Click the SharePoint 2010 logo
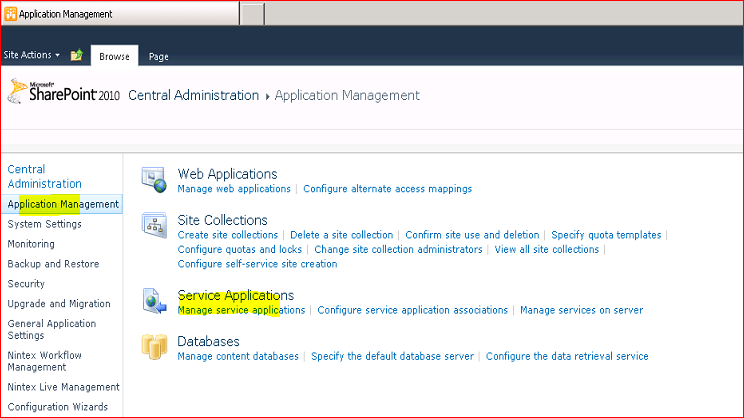 [x=64, y=91]
